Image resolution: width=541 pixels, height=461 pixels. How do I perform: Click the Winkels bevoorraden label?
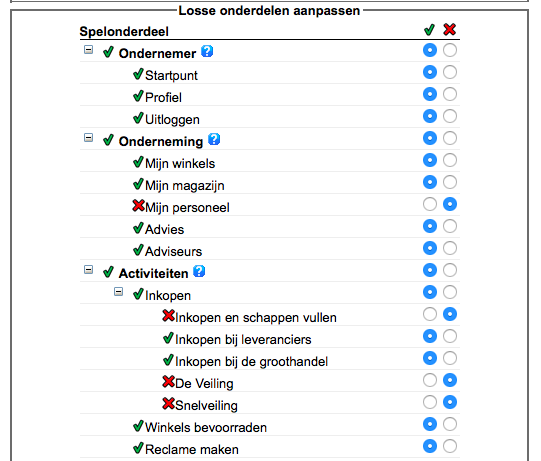206,428
